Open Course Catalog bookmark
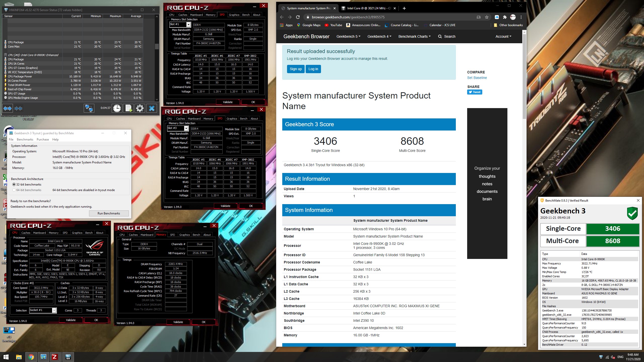This screenshot has height=362, width=644. tap(401, 25)
